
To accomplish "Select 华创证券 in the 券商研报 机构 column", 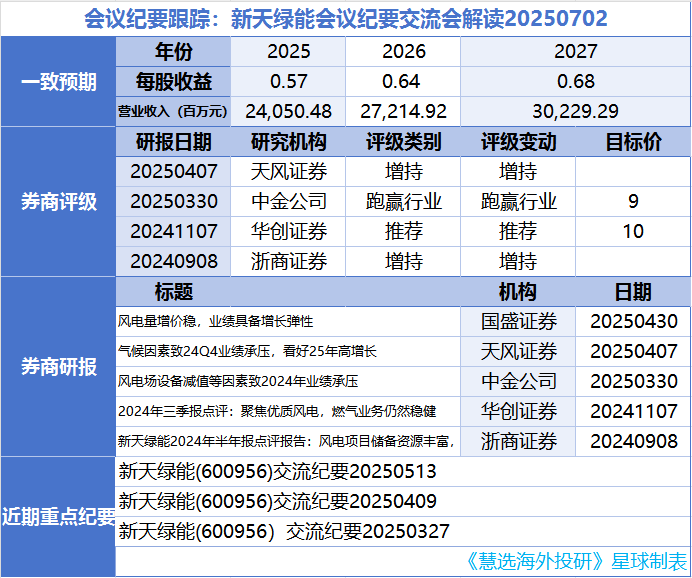I will tap(519, 411).
